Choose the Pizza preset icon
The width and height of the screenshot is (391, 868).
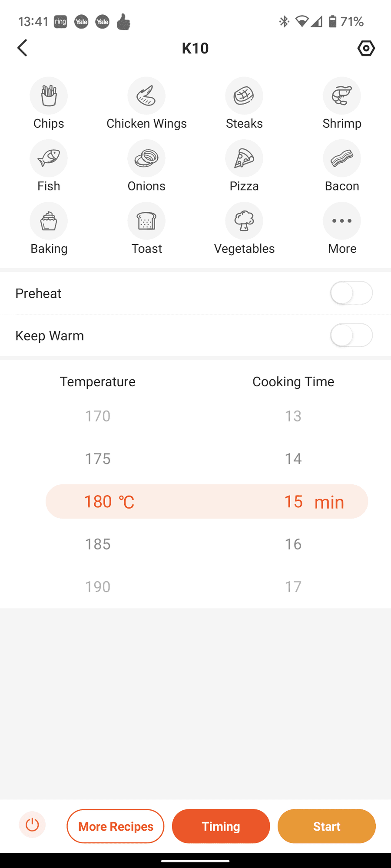[244, 158]
